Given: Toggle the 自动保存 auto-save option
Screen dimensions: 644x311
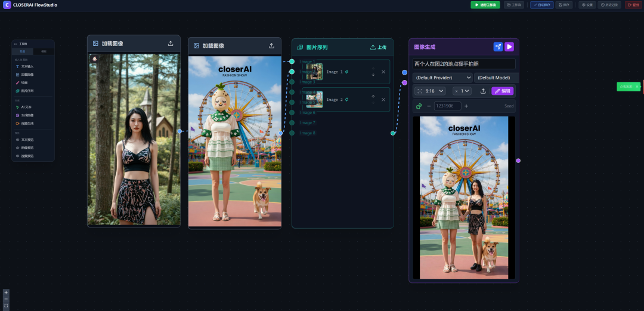Looking at the screenshot, I should (541, 5).
